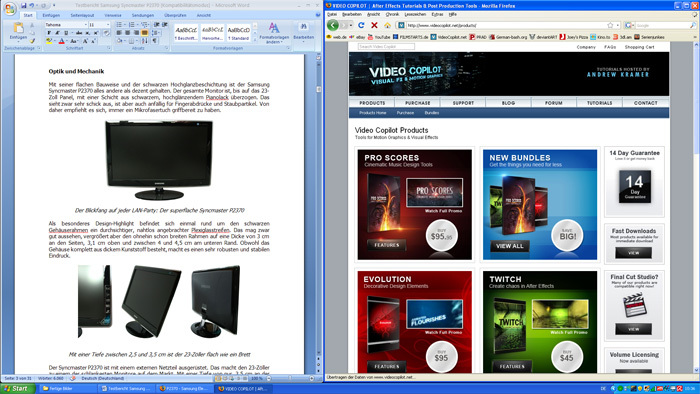Screen dimensions: 700x394
Task: Toggle justified text alignment button
Action: [145, 33]
